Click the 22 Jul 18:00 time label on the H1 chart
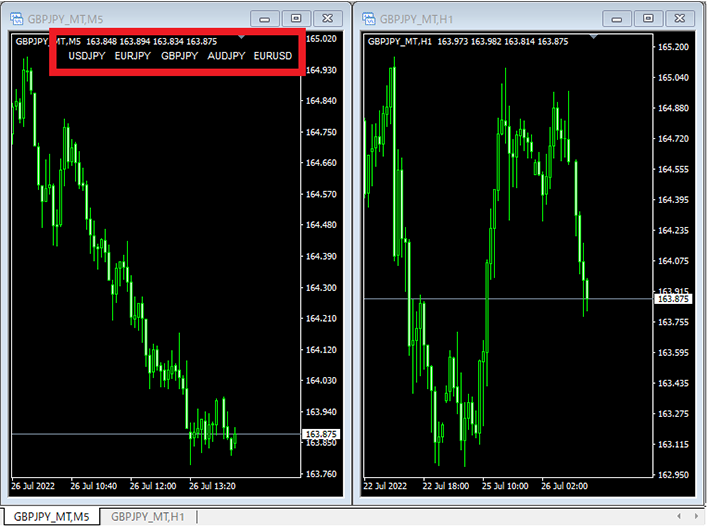 pyautogui.click(x=446, y=486)
